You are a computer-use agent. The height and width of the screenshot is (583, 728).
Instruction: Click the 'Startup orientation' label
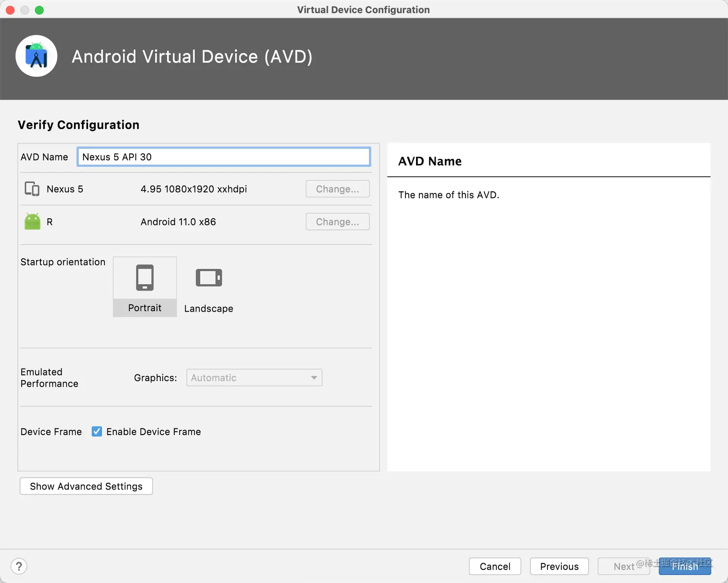pos(63,262)
